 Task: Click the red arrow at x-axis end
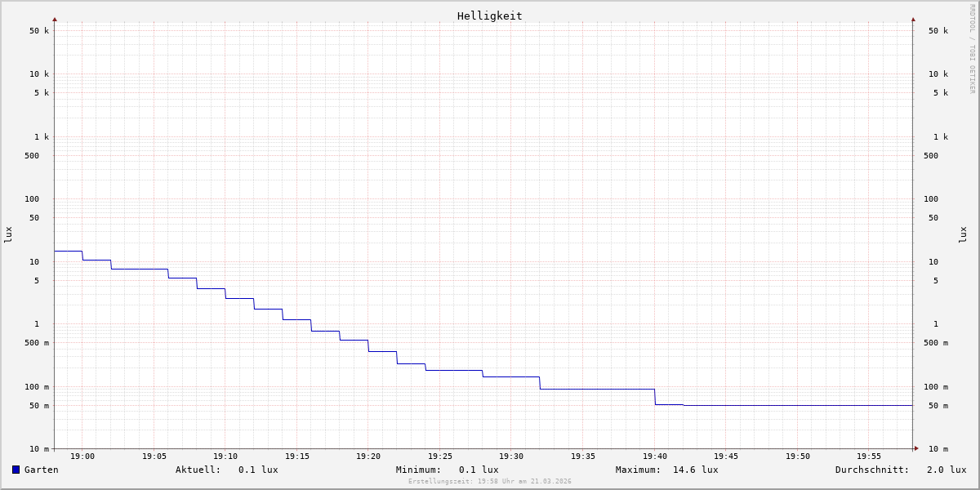[x=915, y=448]
